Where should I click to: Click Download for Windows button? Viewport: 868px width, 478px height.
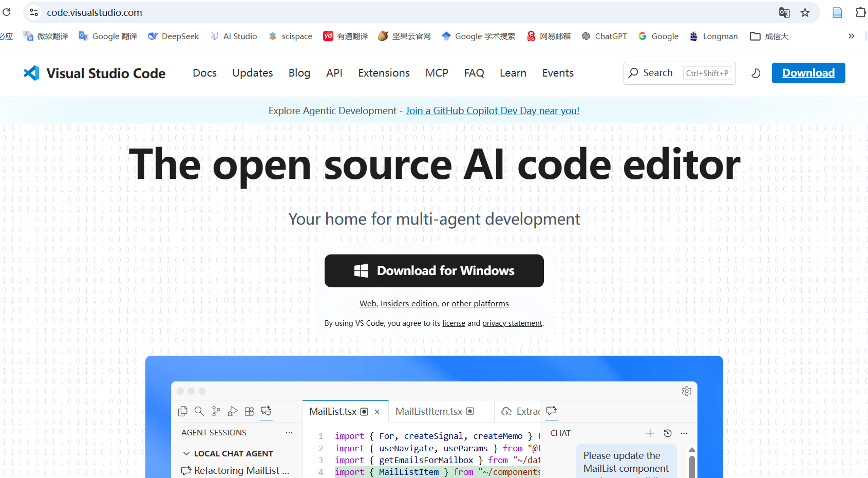click(x=434, y=271)
